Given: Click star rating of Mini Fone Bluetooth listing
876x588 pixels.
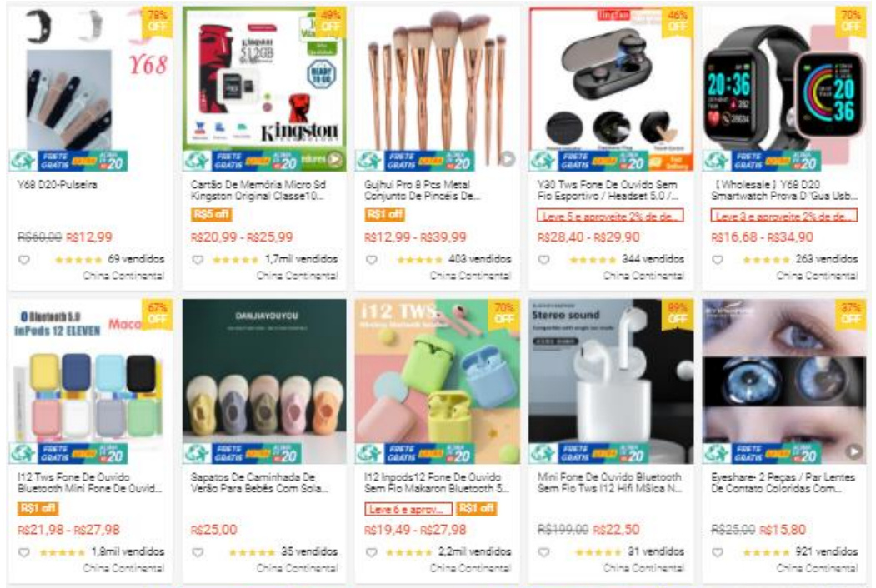Looking at the screenshot, I should [x=598, y=552].
